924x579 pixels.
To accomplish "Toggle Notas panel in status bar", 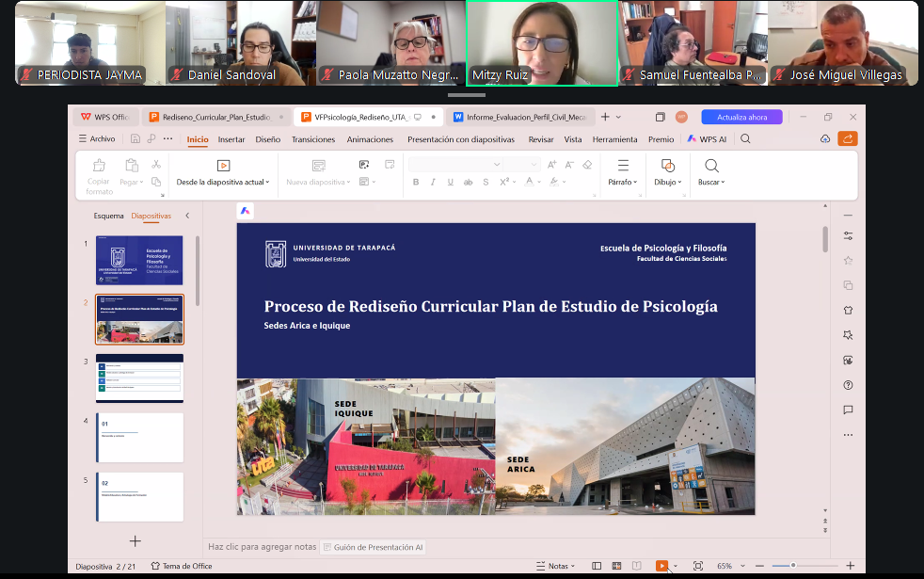I will click(555, 566).
